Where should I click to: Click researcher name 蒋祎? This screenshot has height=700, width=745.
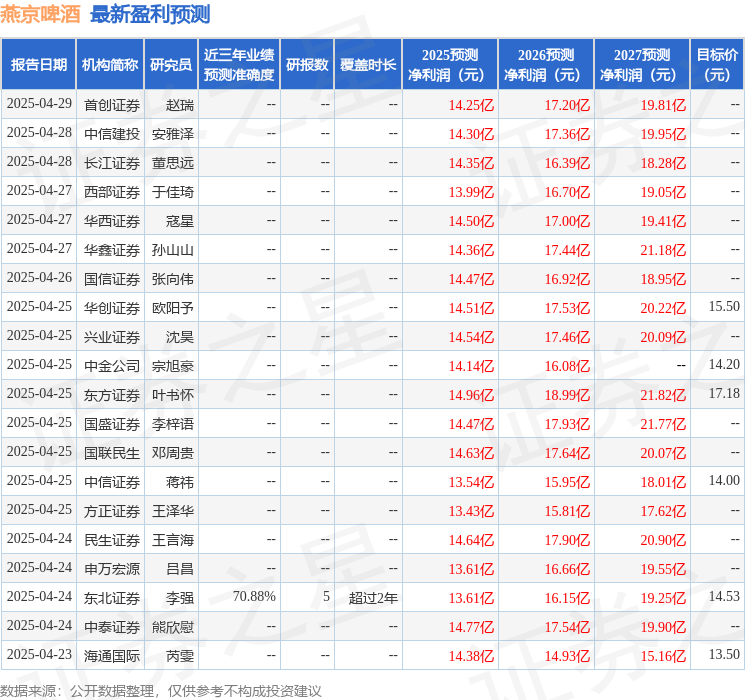(x=180, y=482)
